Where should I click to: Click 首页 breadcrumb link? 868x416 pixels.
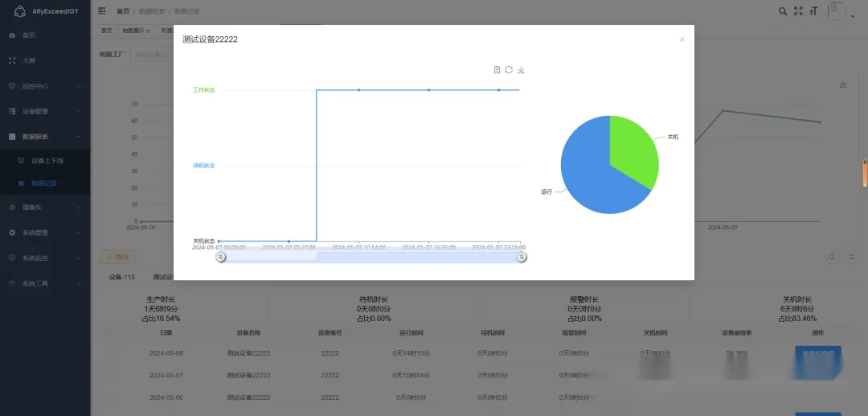[123, 11]
